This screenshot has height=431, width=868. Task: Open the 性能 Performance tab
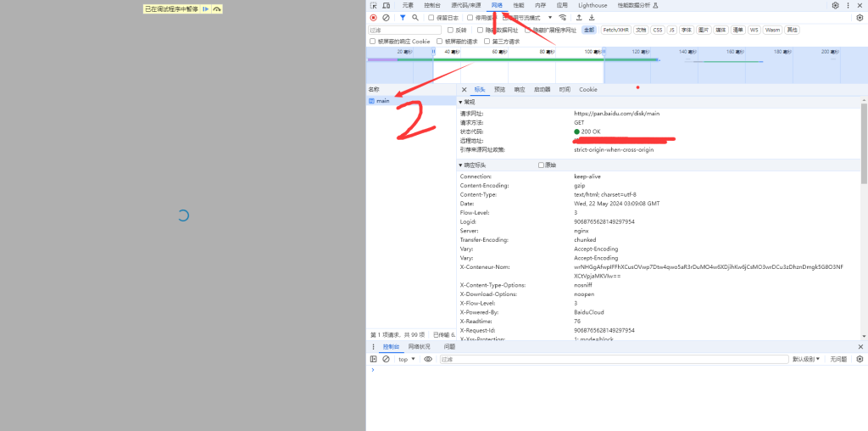pyautogui.click(x=519, y=6)
